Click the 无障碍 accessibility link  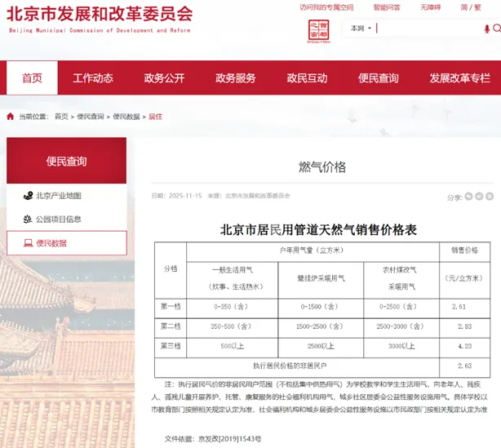point(430,7)
